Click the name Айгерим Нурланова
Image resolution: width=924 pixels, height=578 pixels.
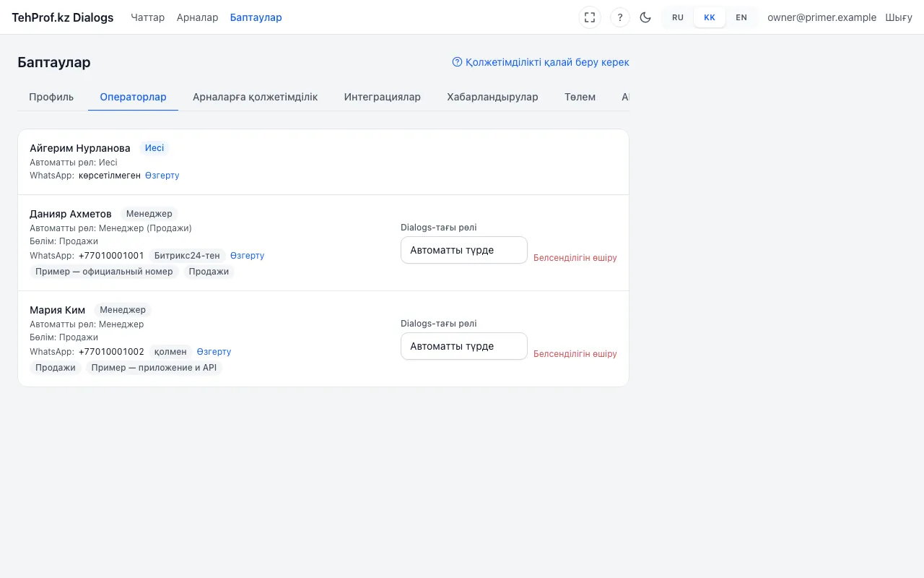tap(80, 148)
